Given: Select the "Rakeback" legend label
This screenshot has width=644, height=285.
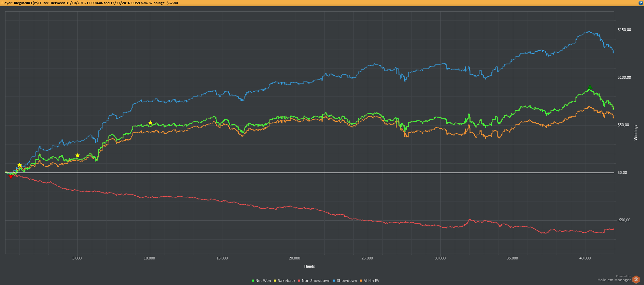Looking at the screenshot, I should point(286,281).
